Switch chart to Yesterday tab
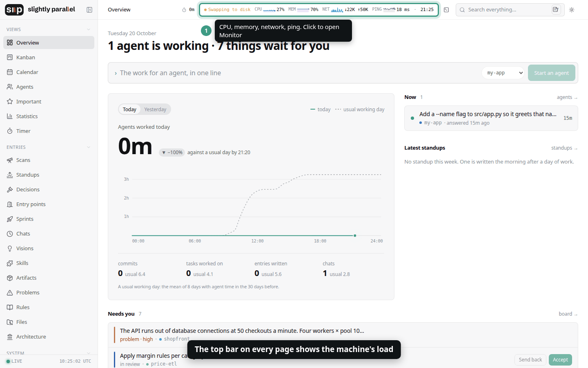 [x=155, y=109]
